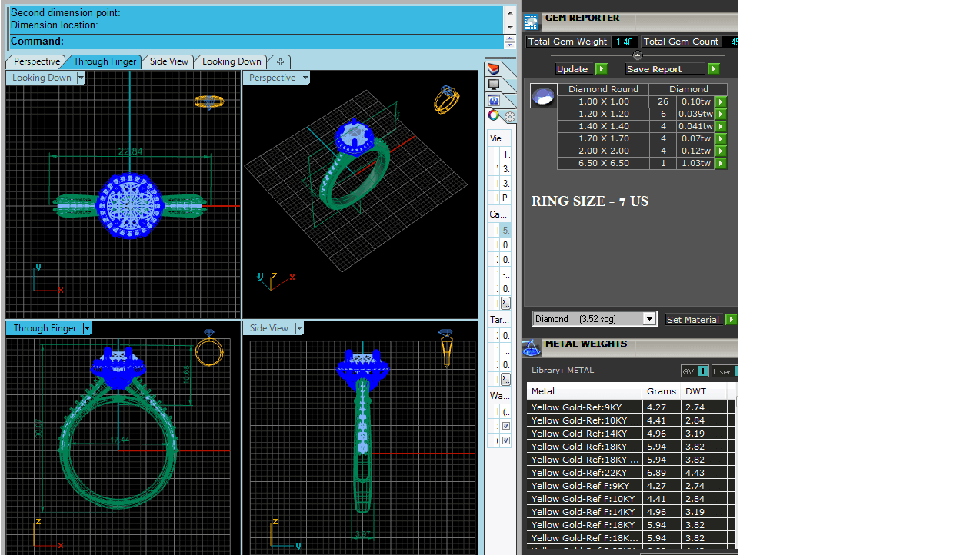Open the Help tab icon in side panel
Image resolution: width=980 pixels, height=555 pixels.
(x=494, y=101)
